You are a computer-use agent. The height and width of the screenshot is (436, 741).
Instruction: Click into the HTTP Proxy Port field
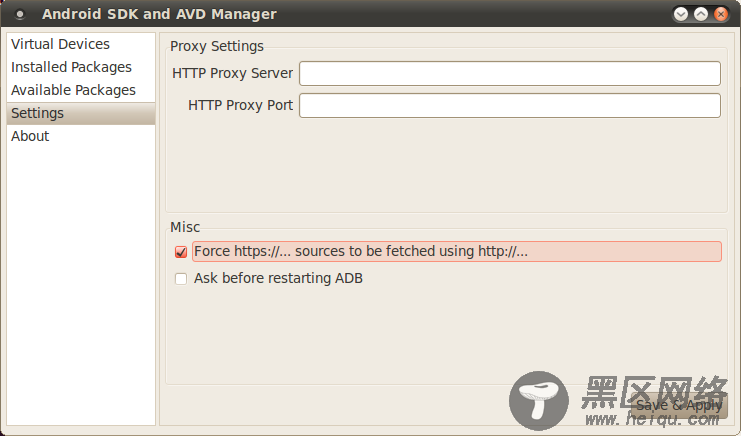point(510,105)
